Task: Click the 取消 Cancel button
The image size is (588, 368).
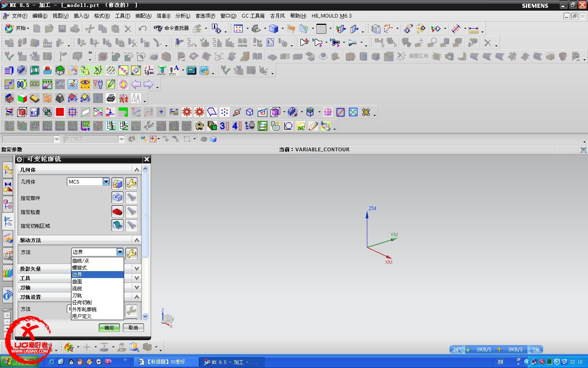Action: [x=133, y=328]
